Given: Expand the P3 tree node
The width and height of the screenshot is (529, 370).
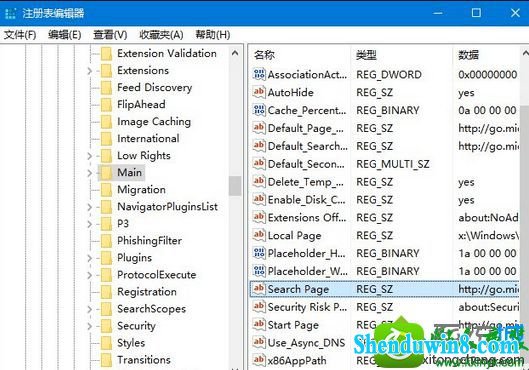Looking at the screenshot, I should coord(89,224).
